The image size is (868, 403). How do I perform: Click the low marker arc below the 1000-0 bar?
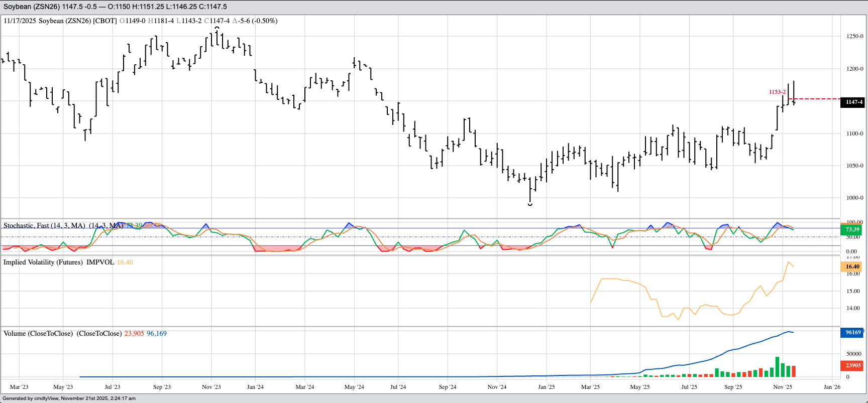530,204
